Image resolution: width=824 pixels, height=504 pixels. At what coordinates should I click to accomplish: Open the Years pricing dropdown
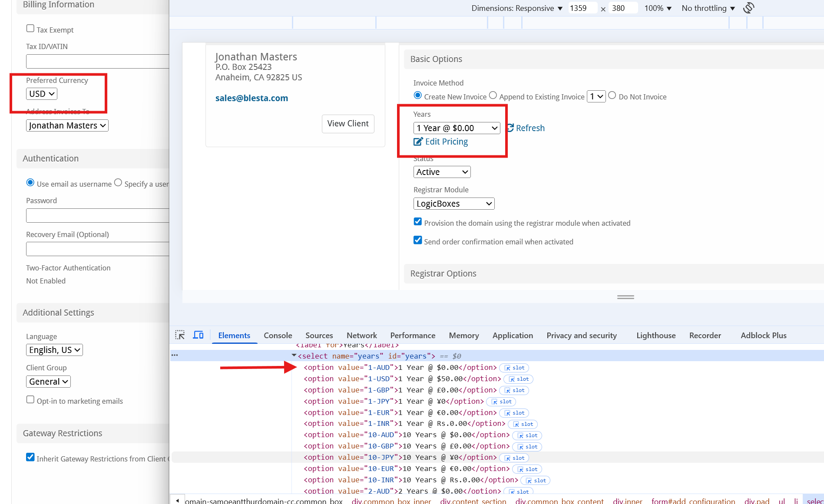coord(457,128)
